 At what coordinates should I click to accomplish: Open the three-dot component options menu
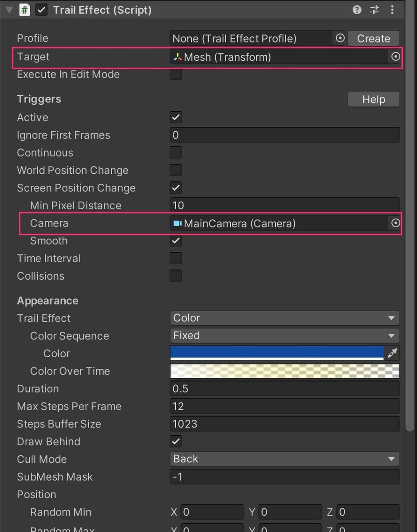(x=392, y=10)
